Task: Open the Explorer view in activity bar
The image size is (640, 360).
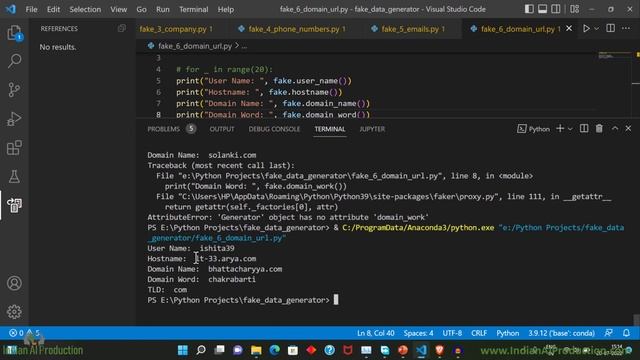Action: [14, 33]
